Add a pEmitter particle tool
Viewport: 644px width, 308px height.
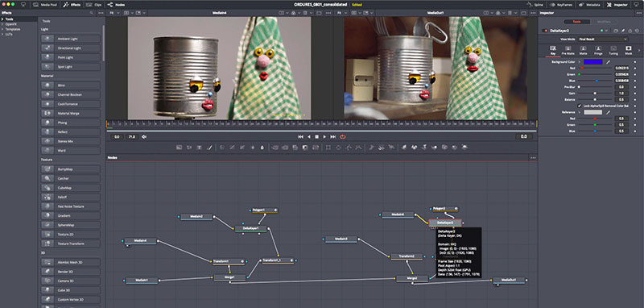point(371,148)
